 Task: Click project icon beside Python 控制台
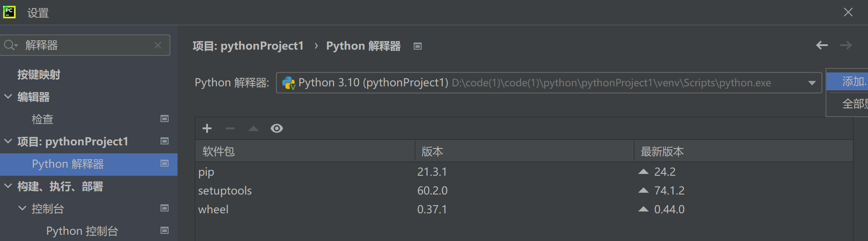click(165, 231)
